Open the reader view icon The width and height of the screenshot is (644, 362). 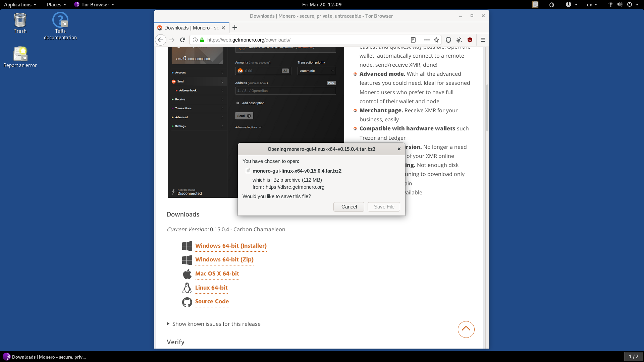[x=413, y=40]
